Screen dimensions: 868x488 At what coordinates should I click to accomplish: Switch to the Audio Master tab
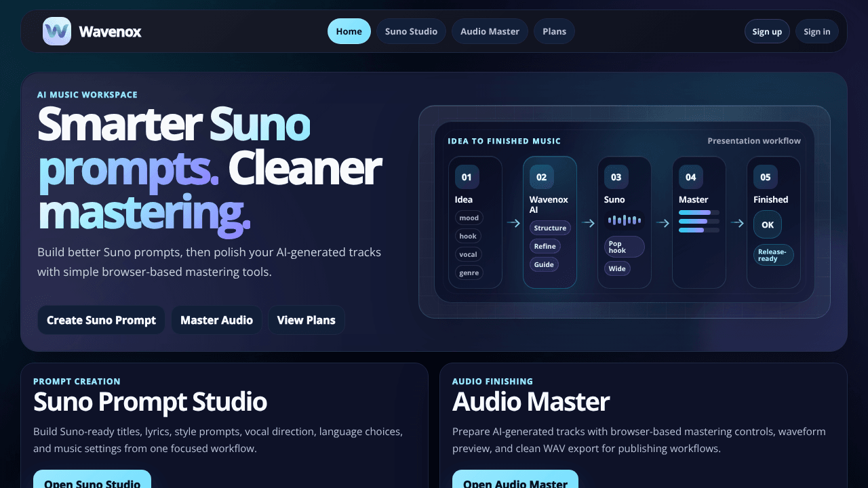(x=490, y=31)
